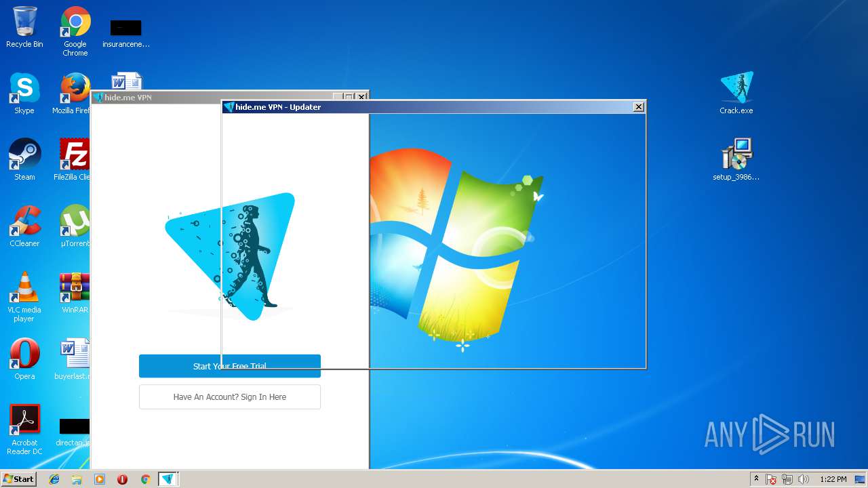Select the buyerlast Word document icon
Screen dimensions: 868x488
[73, 359]
